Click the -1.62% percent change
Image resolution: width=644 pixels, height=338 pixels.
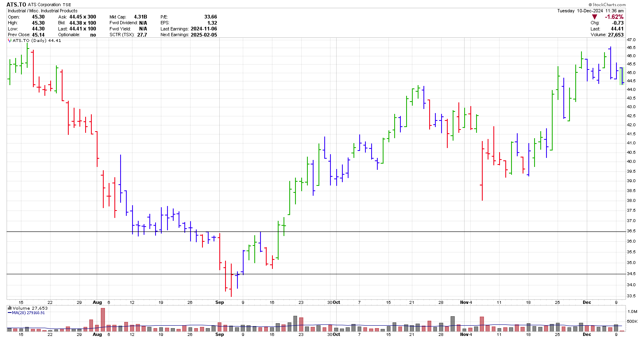click(614, 17)
